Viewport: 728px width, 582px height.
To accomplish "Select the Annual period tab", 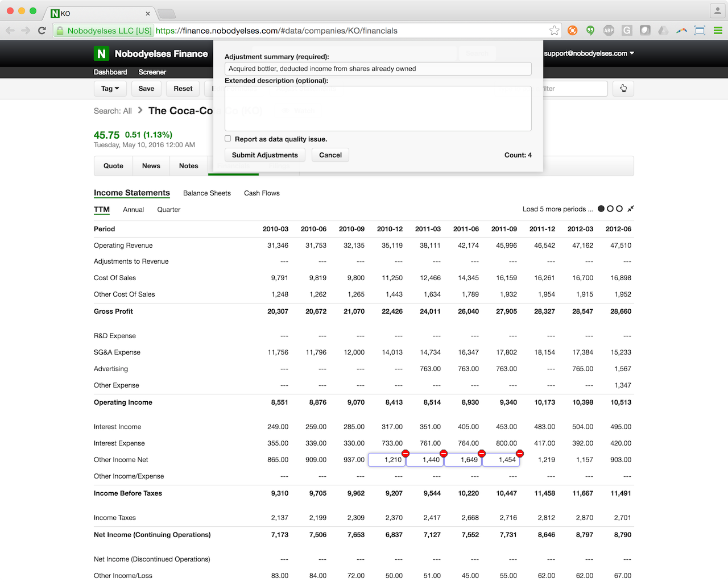I will click(133, 209).
